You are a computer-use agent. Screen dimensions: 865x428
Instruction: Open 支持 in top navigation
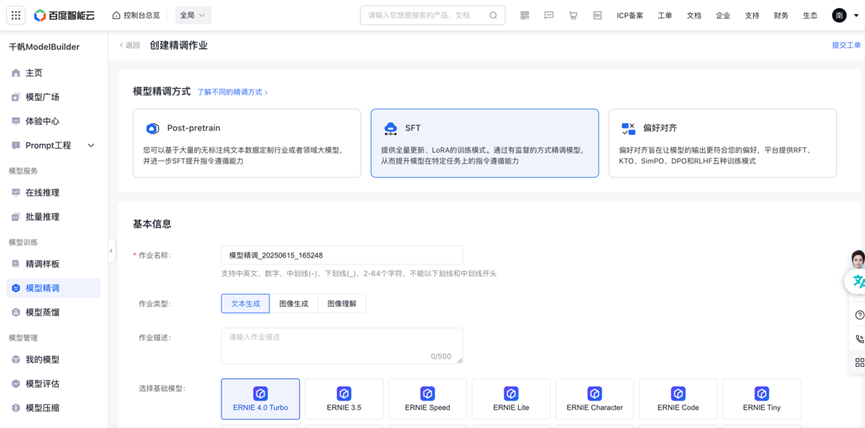752,15
